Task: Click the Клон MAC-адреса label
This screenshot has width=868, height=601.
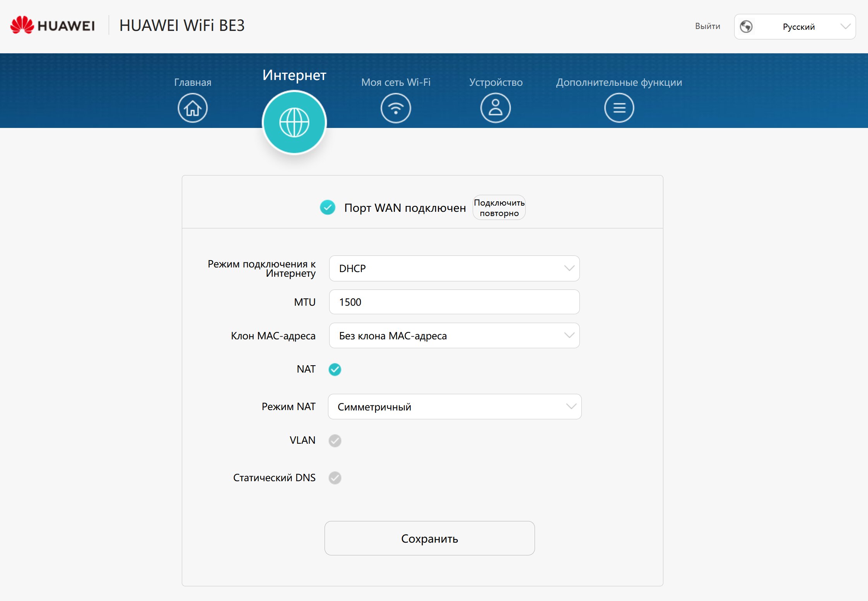Action: pos(273,336)
